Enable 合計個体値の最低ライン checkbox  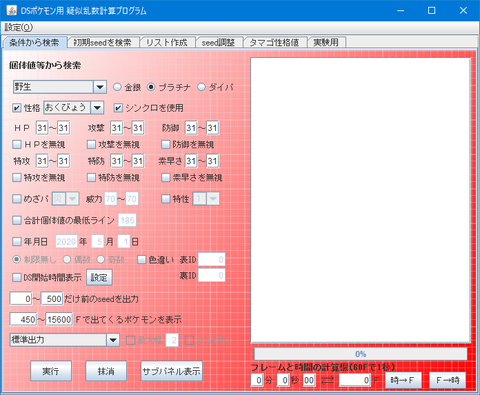coord(17,220)
